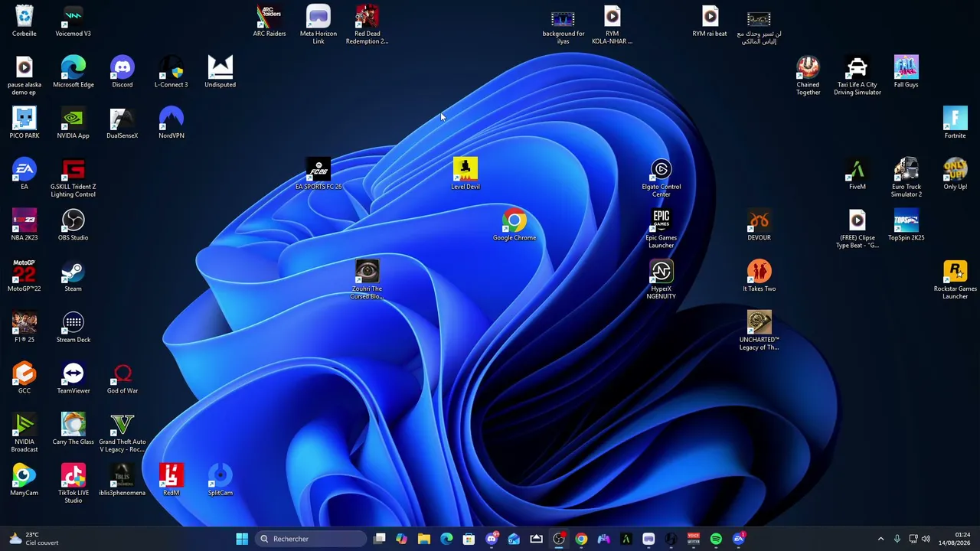Open File Explorer from the taskbar
Screen dimensions: 980x551
click(424, 539)
